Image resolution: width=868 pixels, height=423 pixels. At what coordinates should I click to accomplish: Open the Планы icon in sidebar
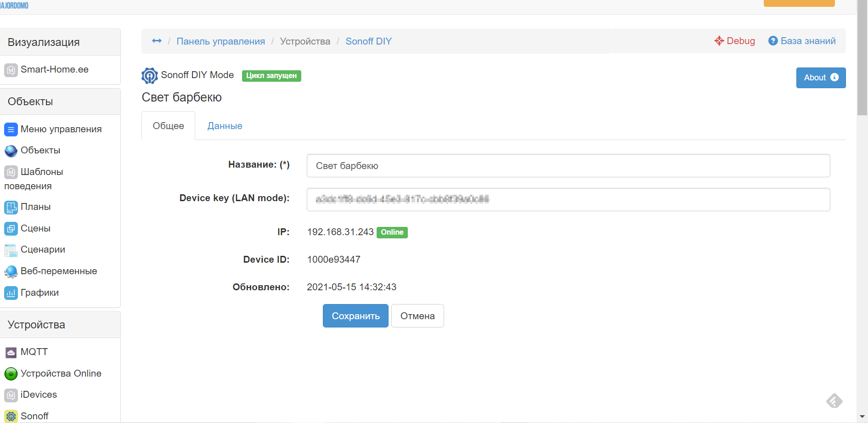11,207
